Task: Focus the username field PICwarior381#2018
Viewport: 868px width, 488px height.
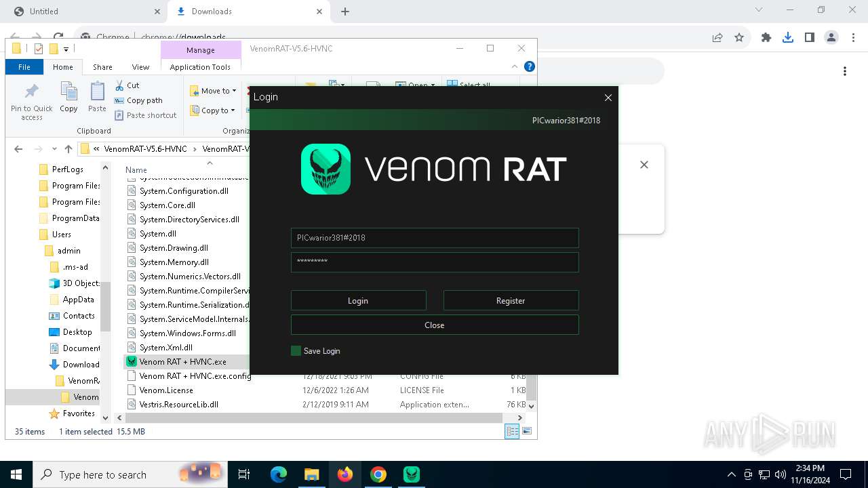Action: [435, 238]
